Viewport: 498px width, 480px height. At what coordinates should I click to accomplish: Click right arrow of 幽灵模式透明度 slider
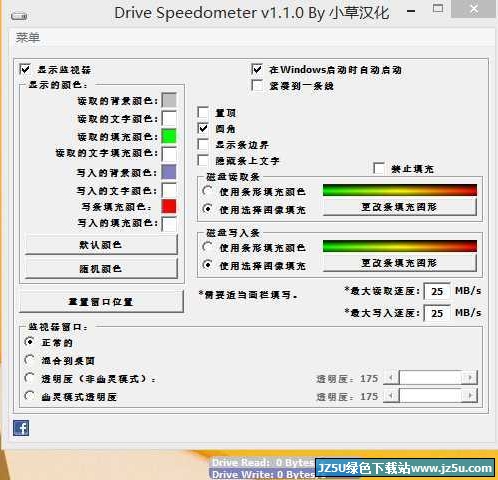click(470, 396)
